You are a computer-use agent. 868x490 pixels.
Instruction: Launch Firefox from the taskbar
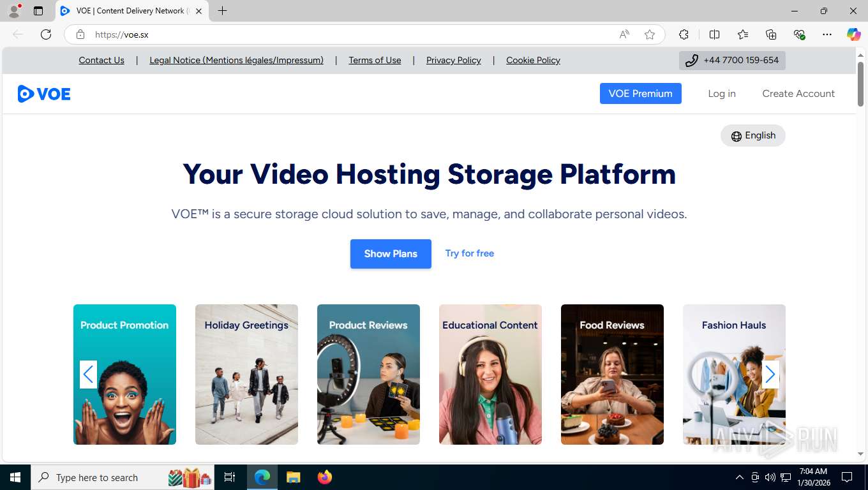coord(325,477)
